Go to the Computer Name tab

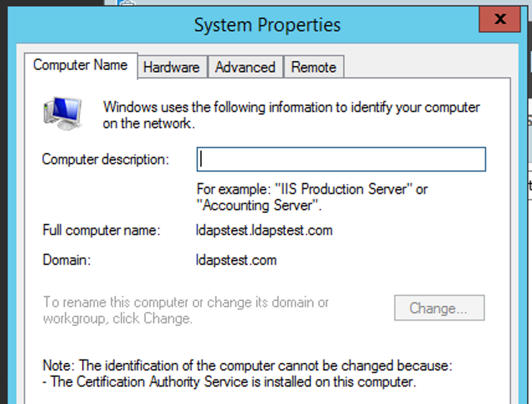pyautogui.click(x=80, y=65)
